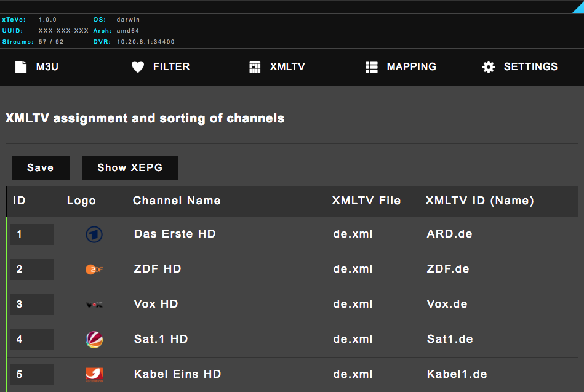This screenshot has height=392, width=584.
Task: Click the ZDF channel logo
Action: coord(94,270)
